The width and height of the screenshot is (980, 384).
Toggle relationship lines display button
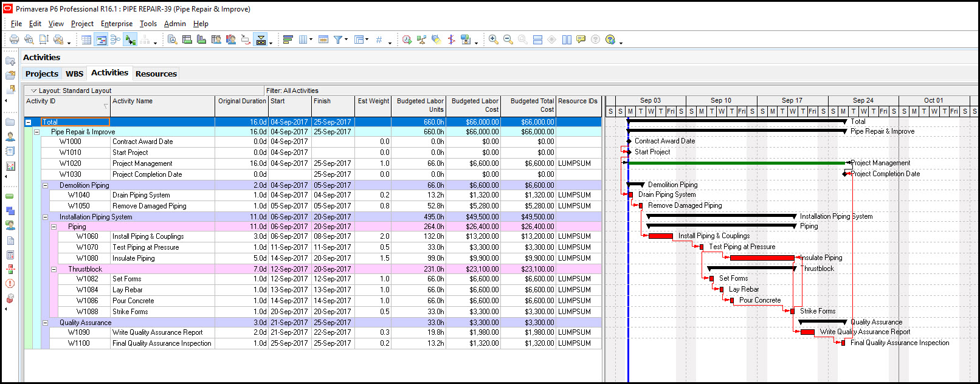130,39
